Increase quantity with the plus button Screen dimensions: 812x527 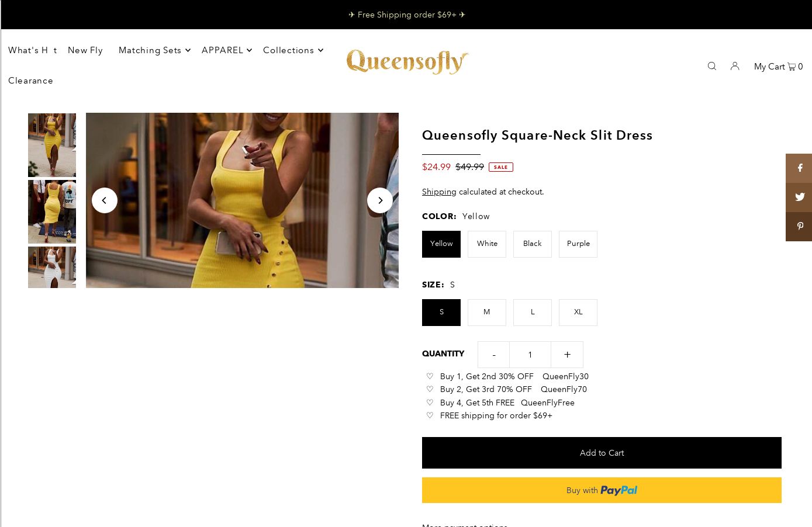(x=567, y=355)
